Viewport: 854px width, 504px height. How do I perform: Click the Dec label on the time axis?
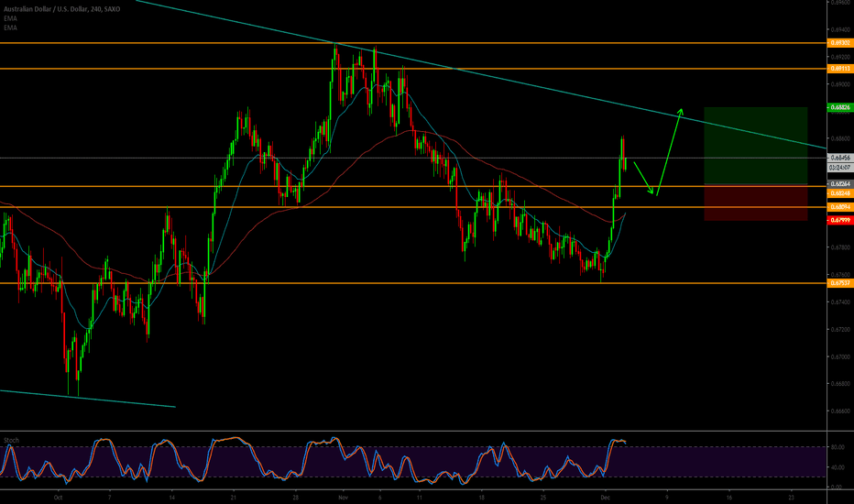coord(604,496)
